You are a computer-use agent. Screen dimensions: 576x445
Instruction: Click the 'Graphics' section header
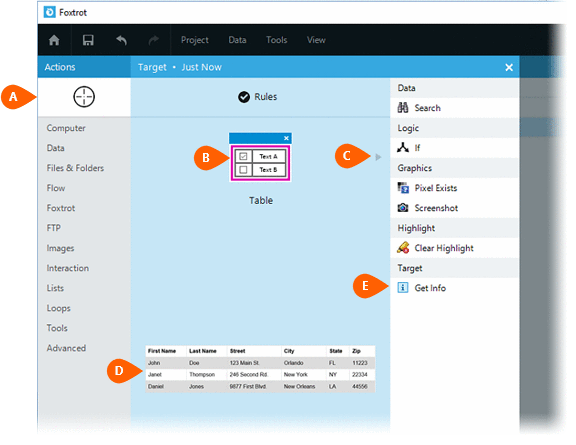(454, 168)
